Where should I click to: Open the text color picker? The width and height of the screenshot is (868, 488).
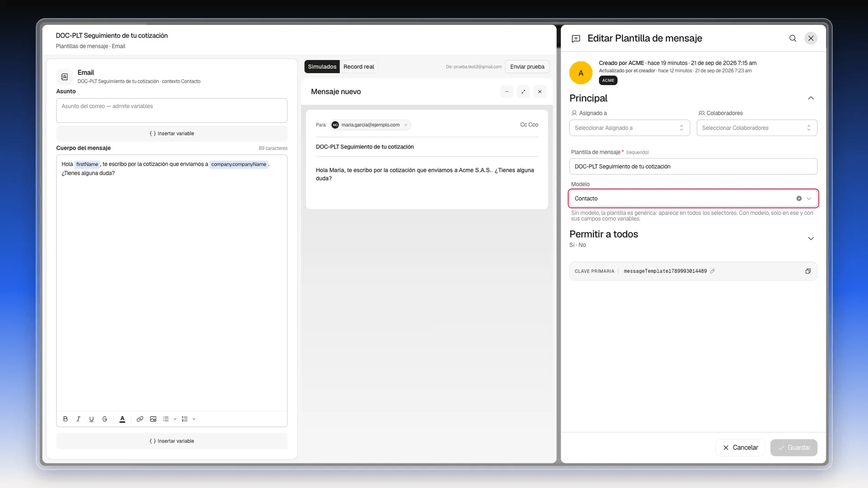click(122, 419)
